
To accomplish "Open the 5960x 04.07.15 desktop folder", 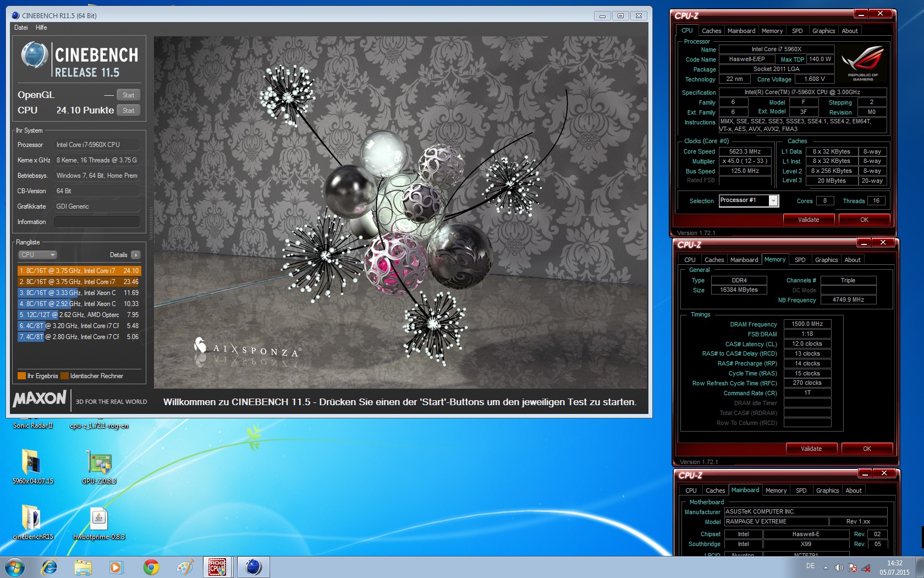I will tap(33, 466).
